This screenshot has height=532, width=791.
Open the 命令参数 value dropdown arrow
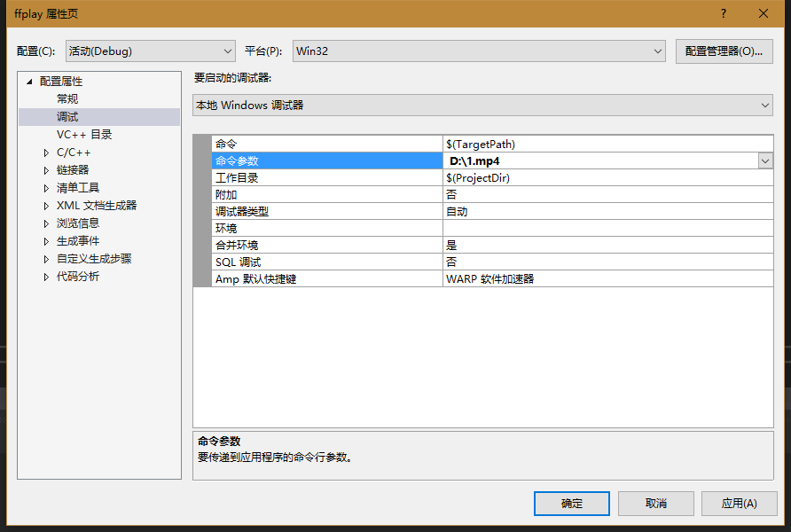tap(766, 160)
